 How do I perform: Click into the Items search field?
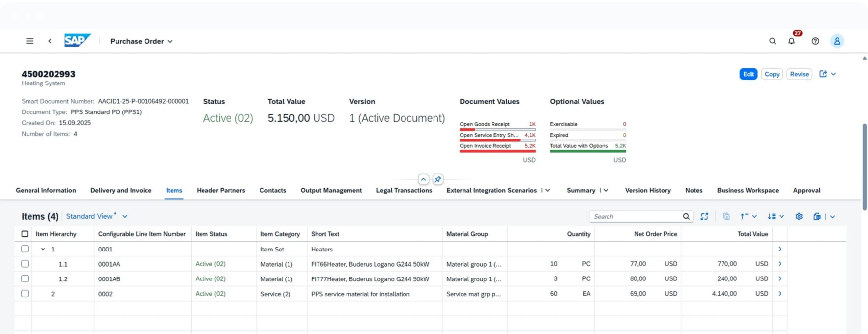click(x=634, y=216)
